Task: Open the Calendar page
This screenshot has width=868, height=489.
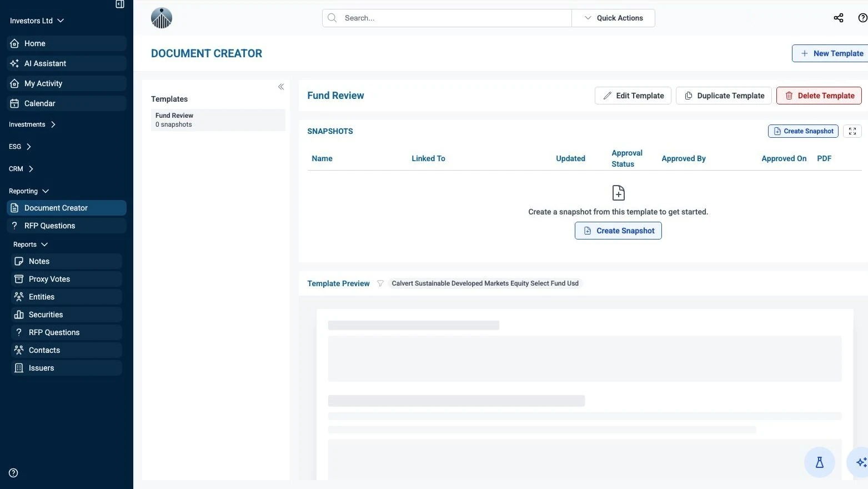Action: pyautogui.click(x=67, y=103)
